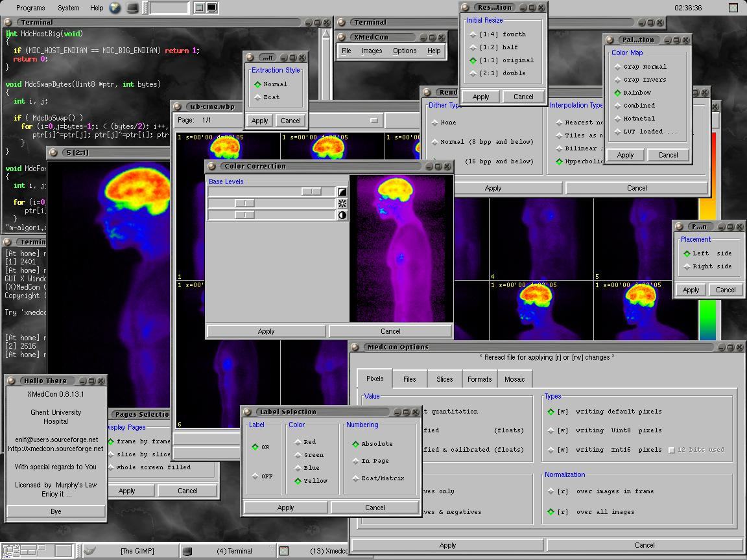Click the square icon at top-right panel corner
Image resolution: width=747 pixels, height=560 pixels.
coord(733,8)
